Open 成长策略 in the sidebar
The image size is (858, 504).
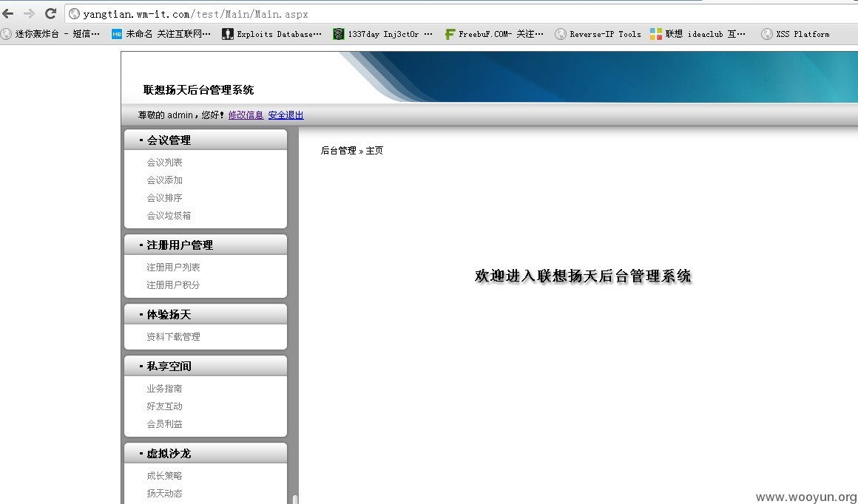164,476
